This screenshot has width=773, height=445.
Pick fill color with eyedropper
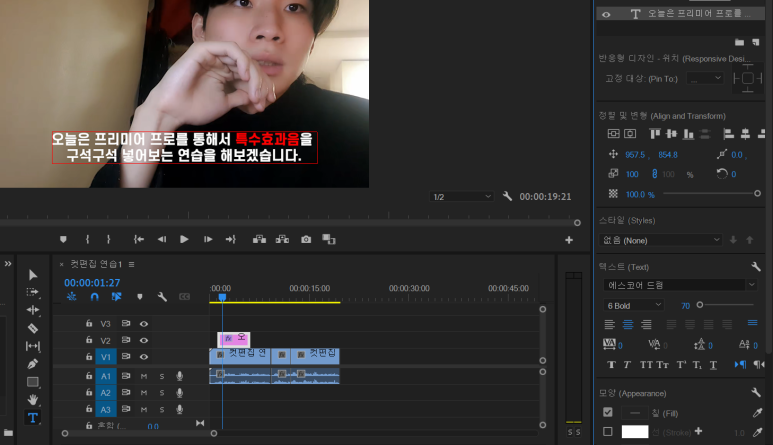(x=757, y=413)
